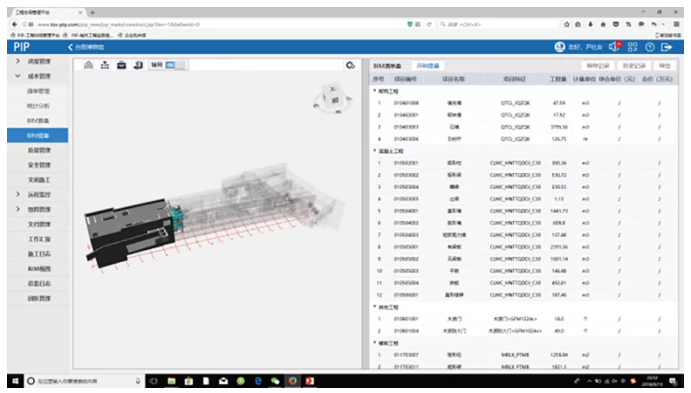Click the PIP logo
This screenshot has height=393, width=691.
click(21, 47)
